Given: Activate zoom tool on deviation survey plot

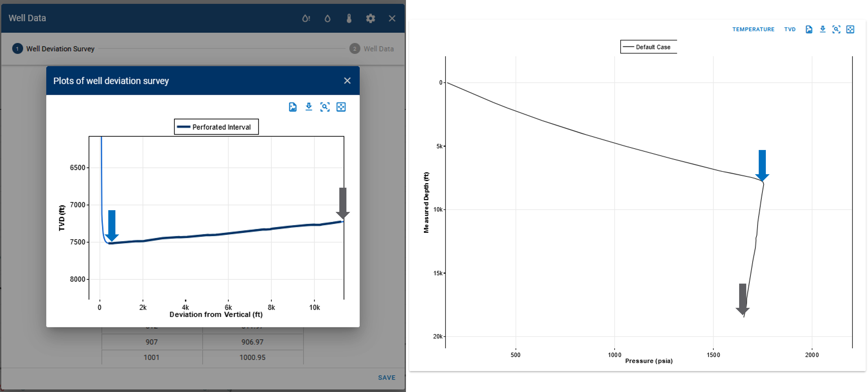Looking at the screenshot, I should pos(325,107).
